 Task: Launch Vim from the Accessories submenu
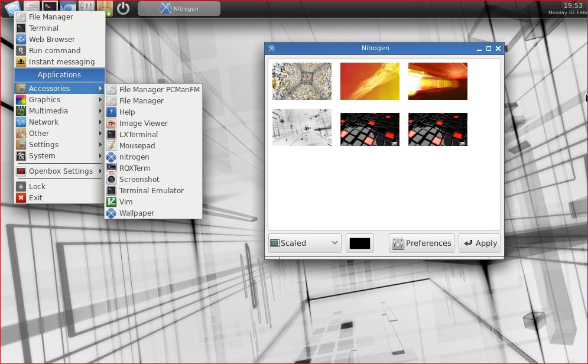pos(126,202)
